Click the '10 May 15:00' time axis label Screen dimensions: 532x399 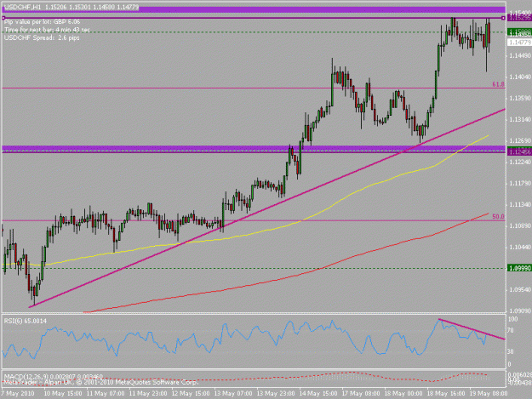63,393
